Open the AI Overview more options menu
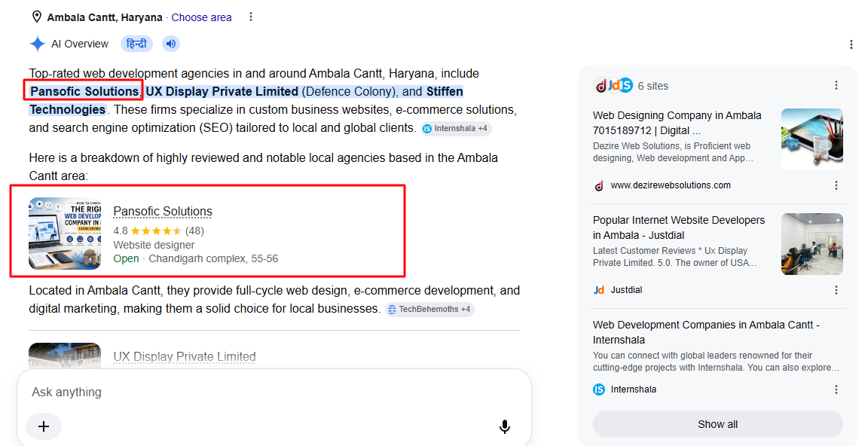 coord(851,44)
